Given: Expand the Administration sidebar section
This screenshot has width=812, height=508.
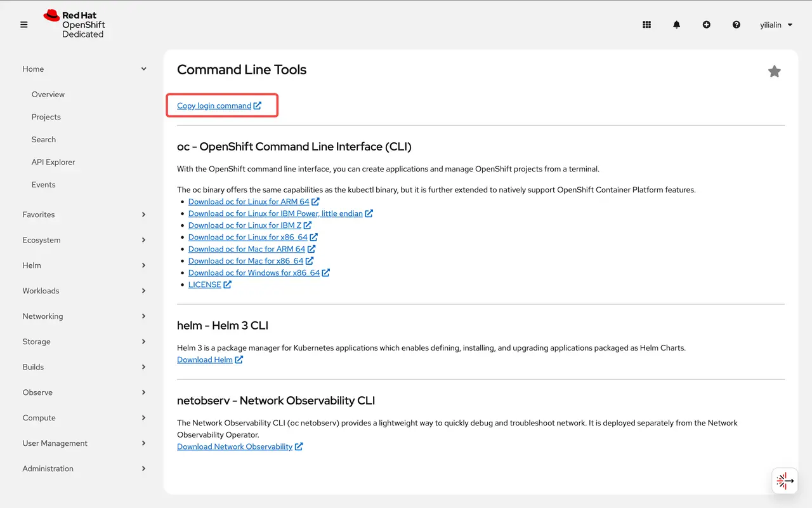Looking at the screenshot, I should [84, 468].
